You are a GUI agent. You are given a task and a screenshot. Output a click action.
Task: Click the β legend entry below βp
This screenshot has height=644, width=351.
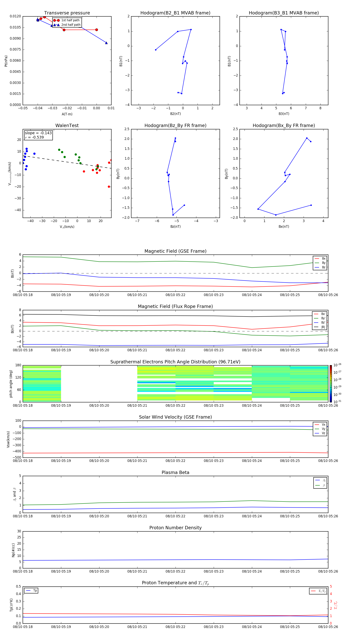click(320, 485)
